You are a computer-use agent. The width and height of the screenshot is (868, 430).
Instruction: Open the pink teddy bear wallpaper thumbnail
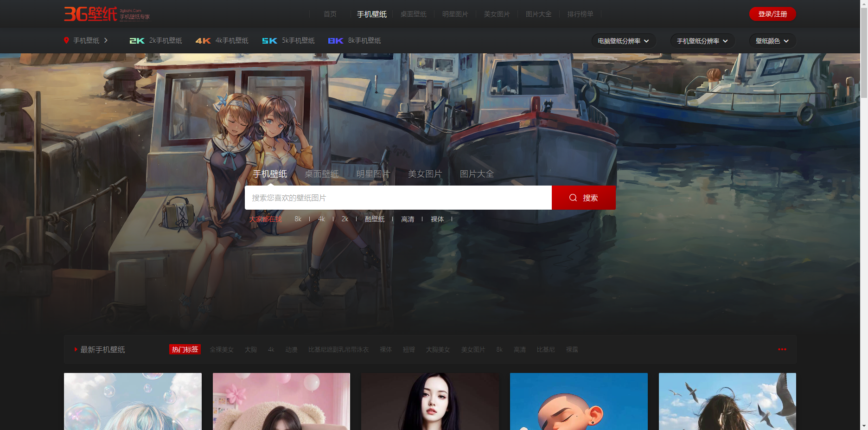point(281,401)
